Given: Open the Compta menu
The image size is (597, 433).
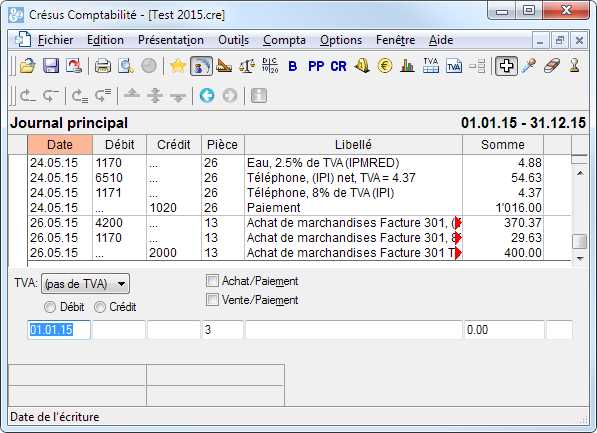Looking at the screenshot, I should [x=284, y=40].
